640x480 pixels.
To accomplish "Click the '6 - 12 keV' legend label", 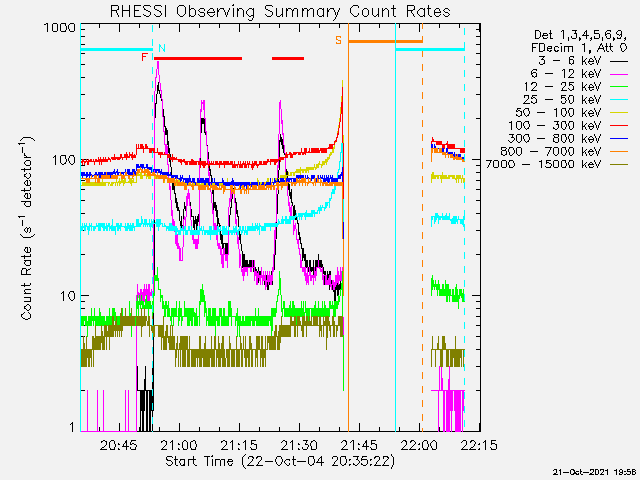I will (x=566, y=74).
